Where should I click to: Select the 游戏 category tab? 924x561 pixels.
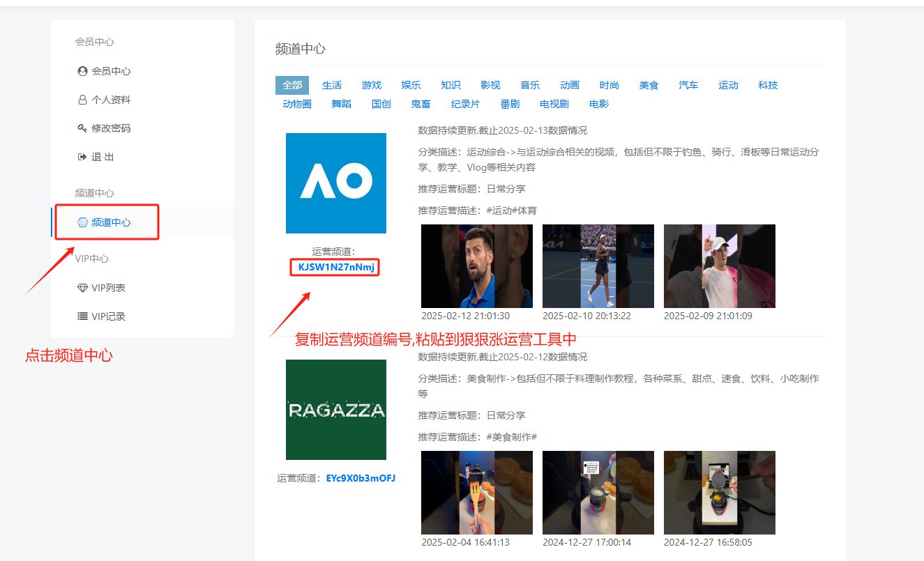(372, 85)
